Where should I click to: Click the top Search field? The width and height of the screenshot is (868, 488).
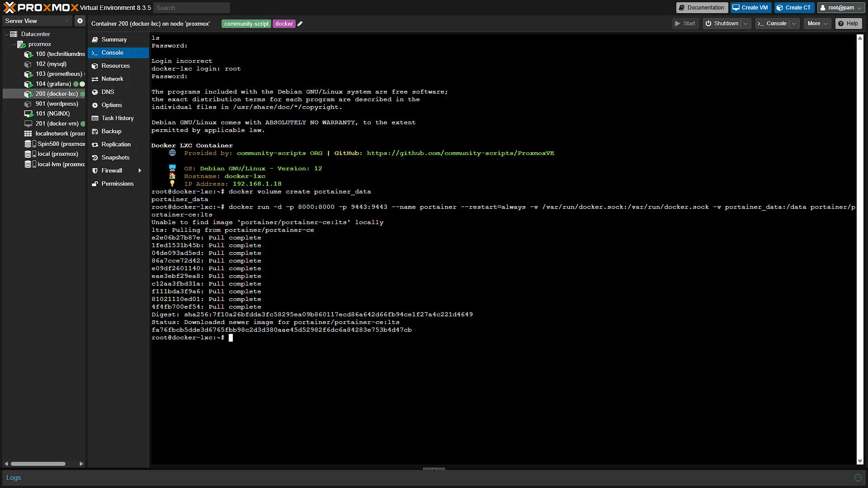(x=192, y=8)
